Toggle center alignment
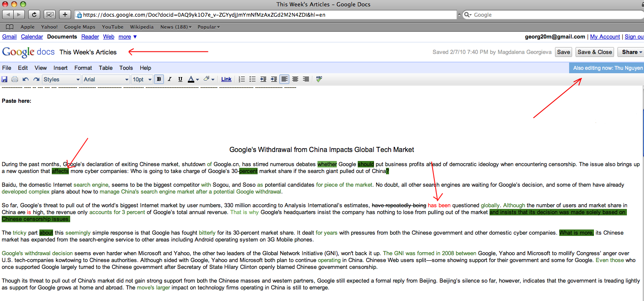 coord(295,79)
